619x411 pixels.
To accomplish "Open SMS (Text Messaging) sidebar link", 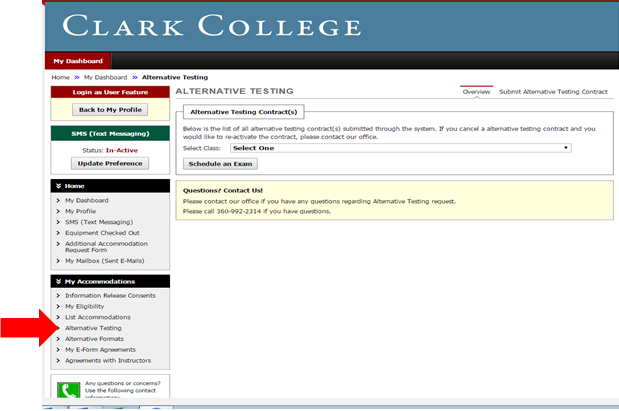I will (x=99, y=222).
